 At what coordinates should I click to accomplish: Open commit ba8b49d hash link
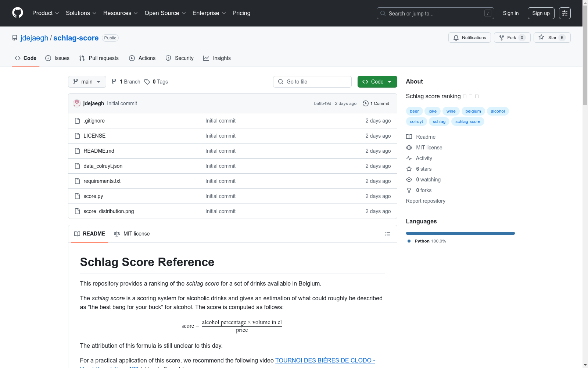[x=323, y=103]
